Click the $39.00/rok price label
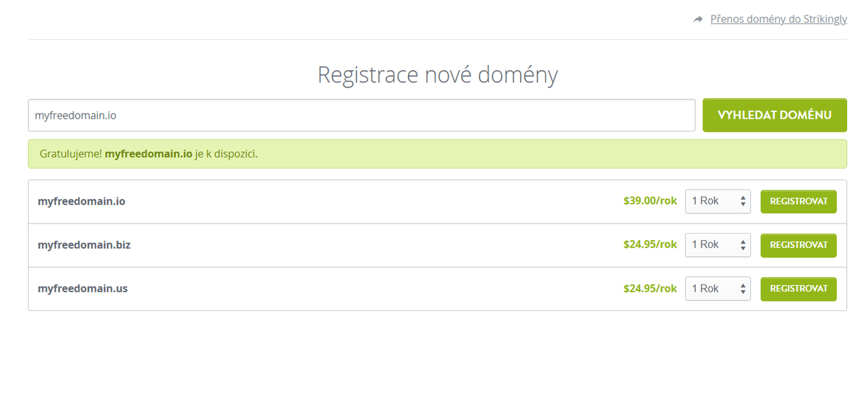The height and width of the screenshot is (395, 868). [650, 201]
